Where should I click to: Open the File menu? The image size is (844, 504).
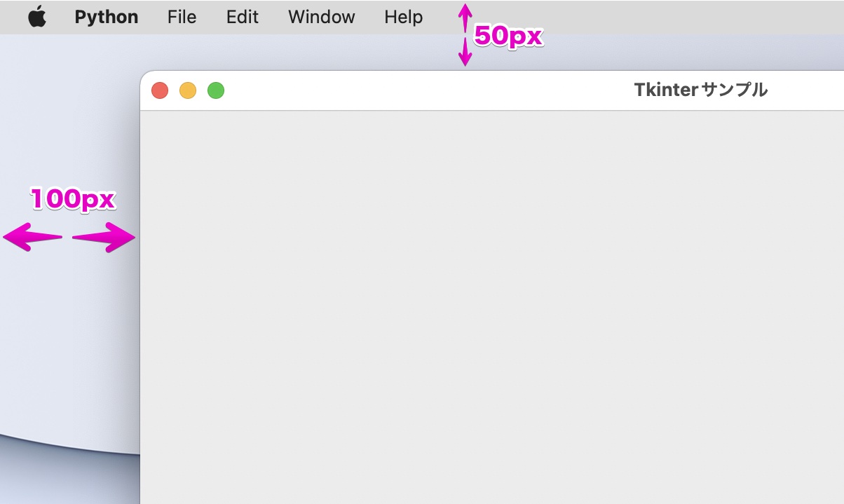click(182, 16)
